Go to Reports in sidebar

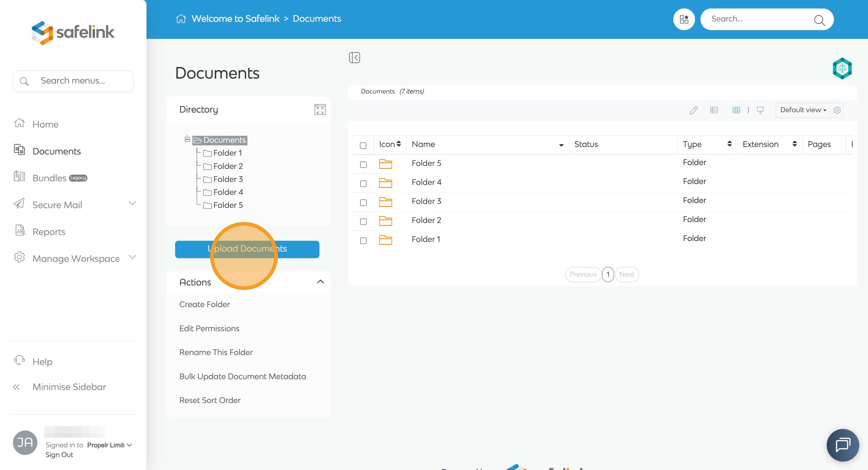tap(49, 232)
